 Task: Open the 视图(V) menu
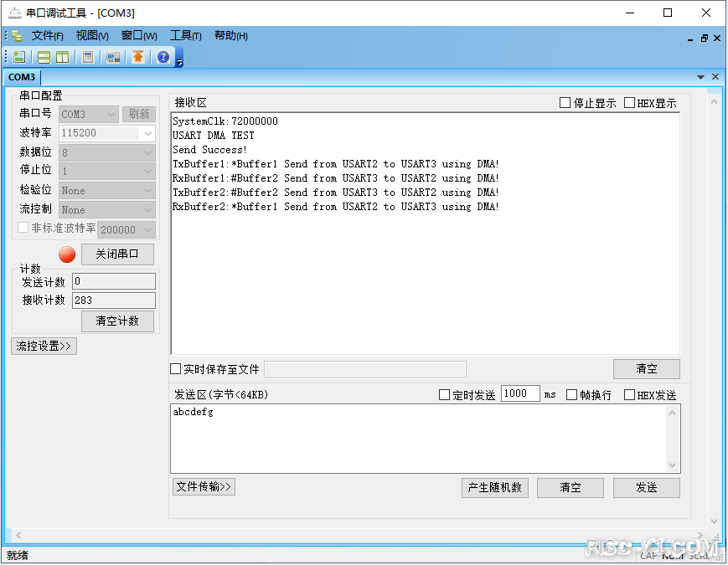tap(92, 36)
